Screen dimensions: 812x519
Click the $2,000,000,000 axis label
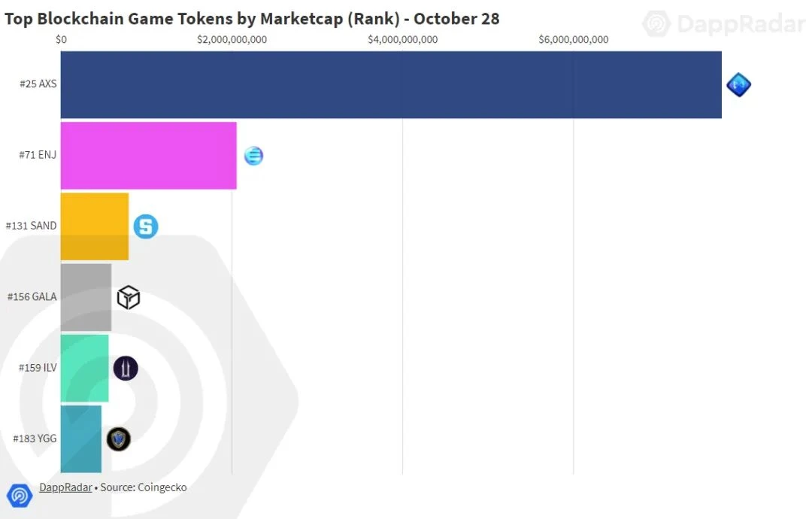[x=232, y=39]
